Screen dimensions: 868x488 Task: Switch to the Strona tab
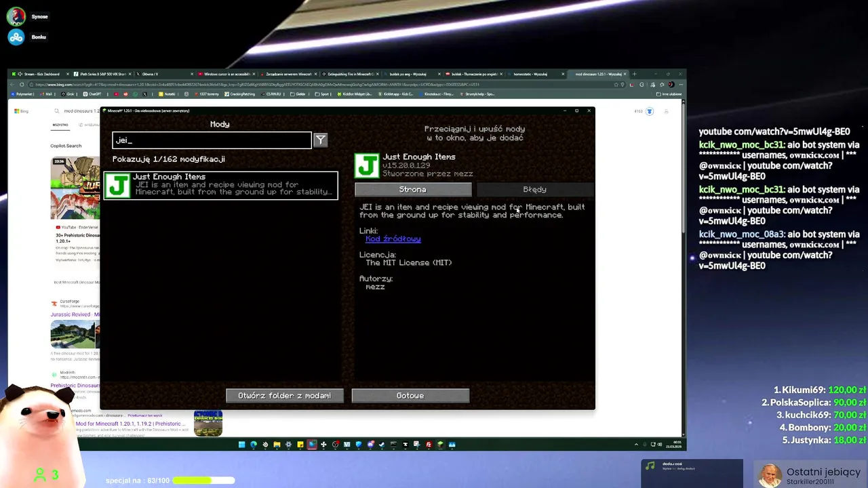coord(412,190)
